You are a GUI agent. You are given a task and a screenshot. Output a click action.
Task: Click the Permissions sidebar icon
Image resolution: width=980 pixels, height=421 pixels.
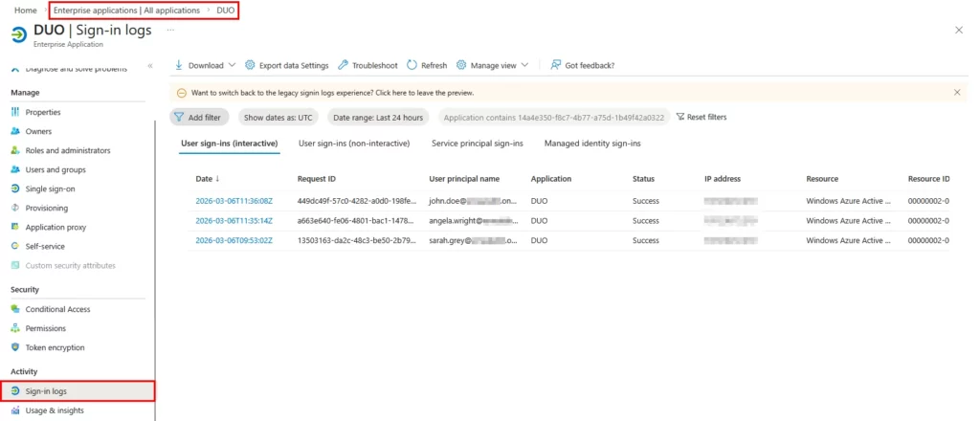coord(15,328)
